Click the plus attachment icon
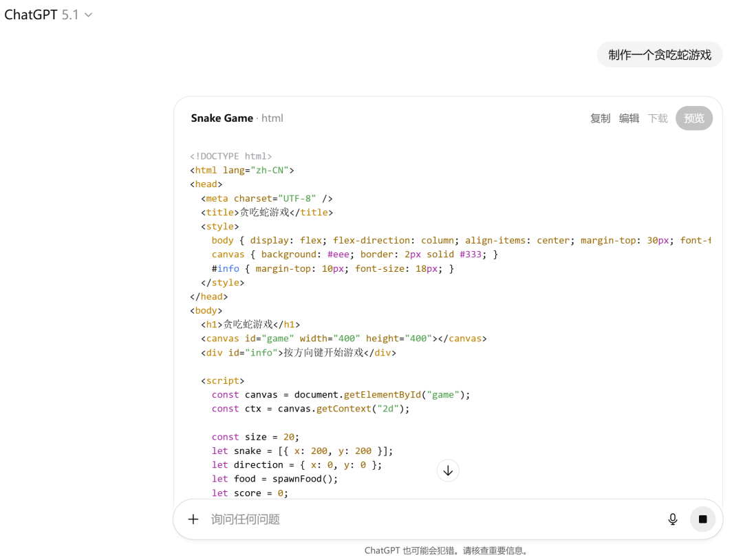This screenshot has height=560, width=743. click(193, 519)
